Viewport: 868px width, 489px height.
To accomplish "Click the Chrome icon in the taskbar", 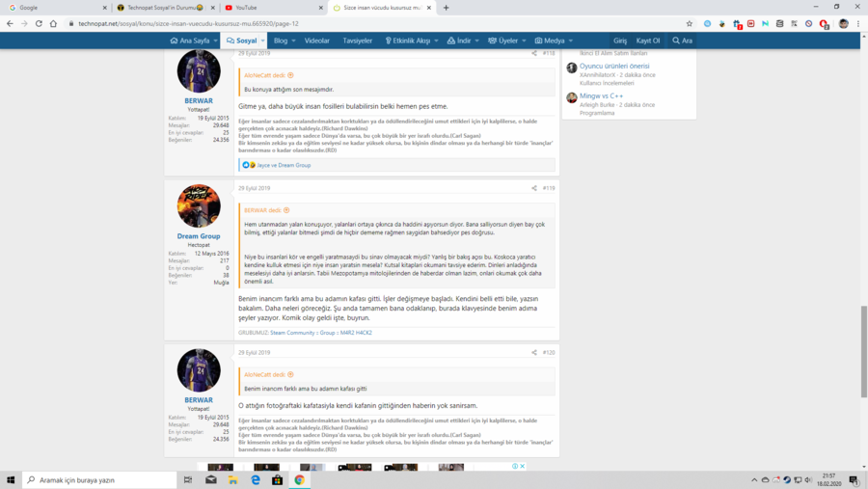I will 300,480.
